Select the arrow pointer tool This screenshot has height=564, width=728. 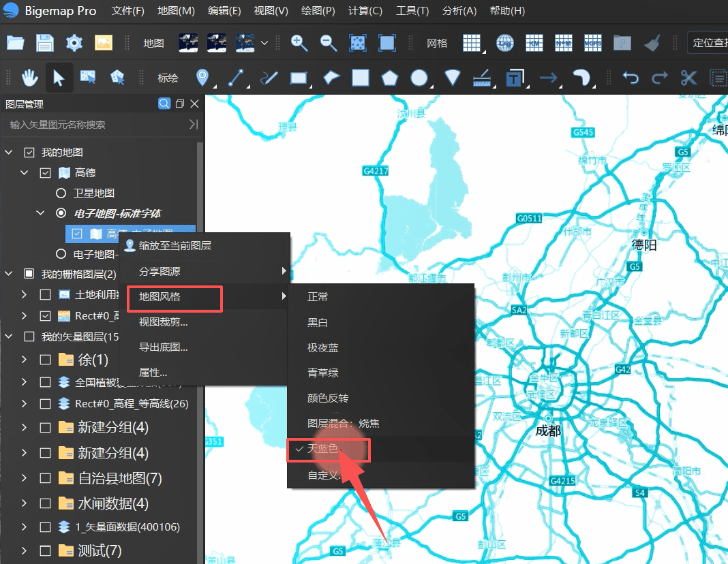59,78
